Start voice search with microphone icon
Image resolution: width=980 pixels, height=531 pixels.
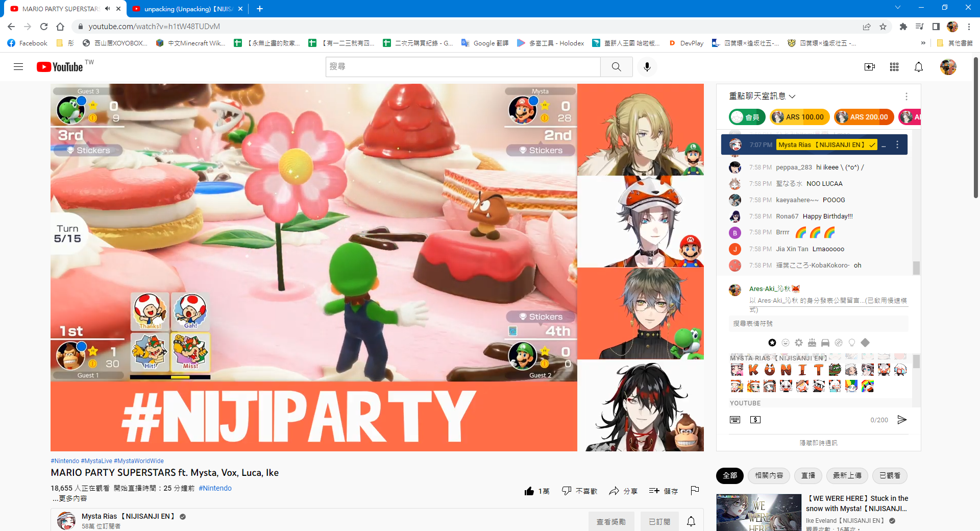click(647, 67)
